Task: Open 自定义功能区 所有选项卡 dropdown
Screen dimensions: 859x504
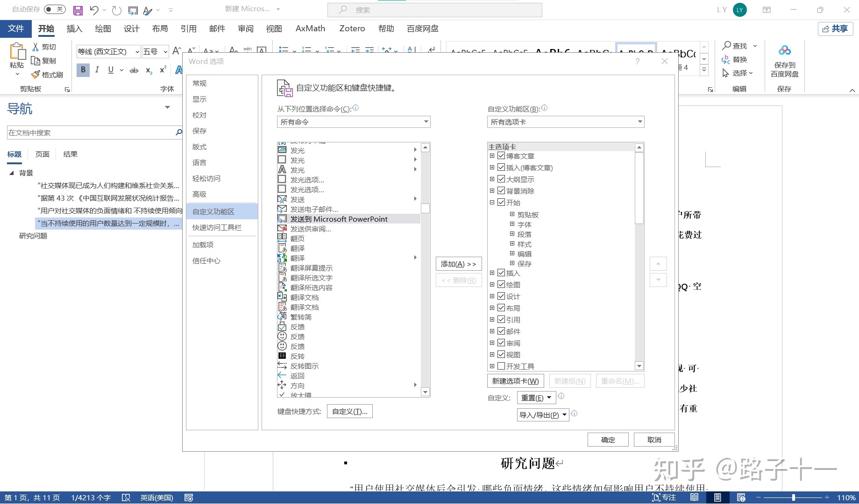Action: coord(566,122)
